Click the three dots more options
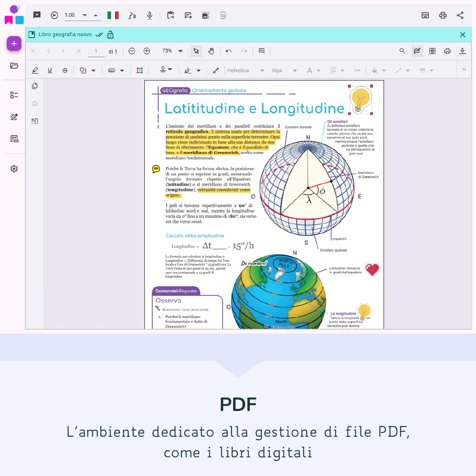The width and height of the screenshot is (476, 476). tap(357, 70)
